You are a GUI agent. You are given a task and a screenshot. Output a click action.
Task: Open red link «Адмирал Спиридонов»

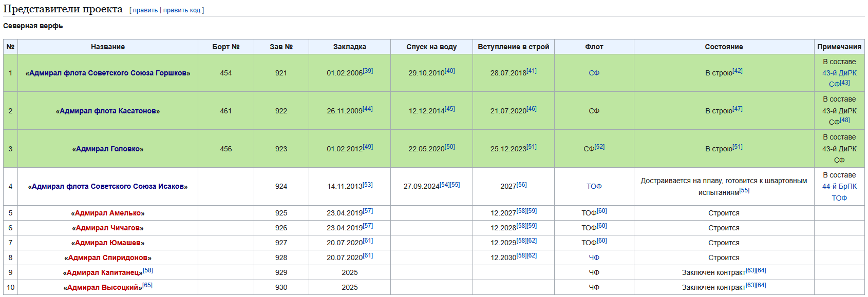coord(108,258)
